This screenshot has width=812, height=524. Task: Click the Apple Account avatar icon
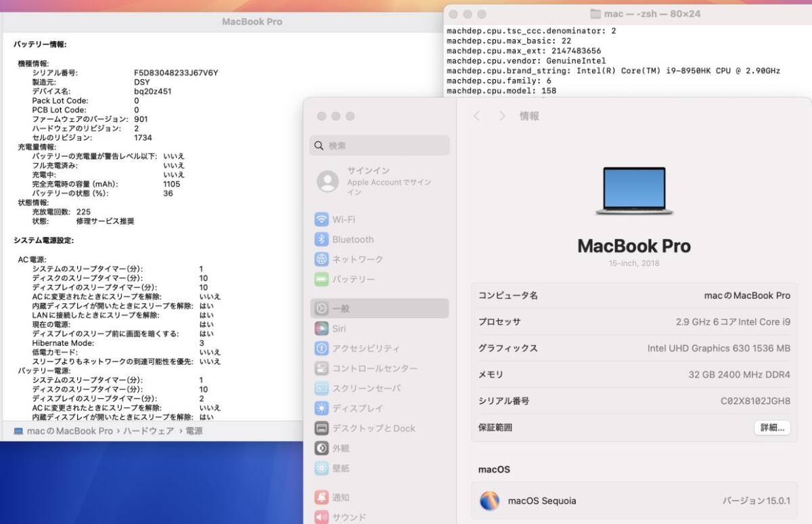coord(328,181)
